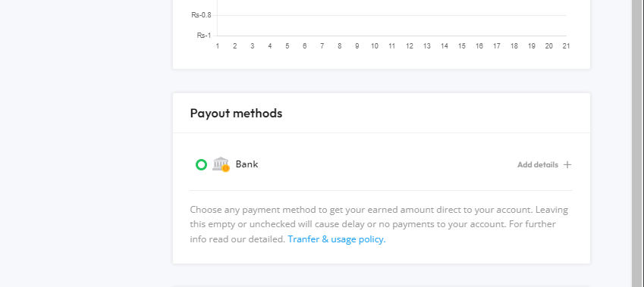Click the vertical page scrollbar on the right
This screenshot has width=644, height=287.
click(x=637, y=144)
